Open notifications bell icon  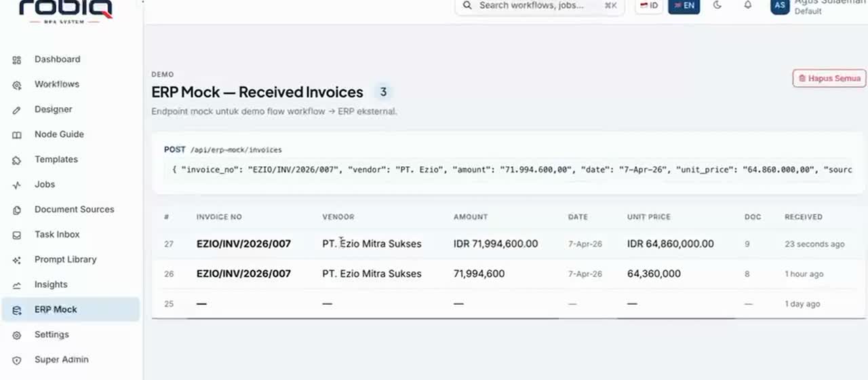(x=748, y=5)
